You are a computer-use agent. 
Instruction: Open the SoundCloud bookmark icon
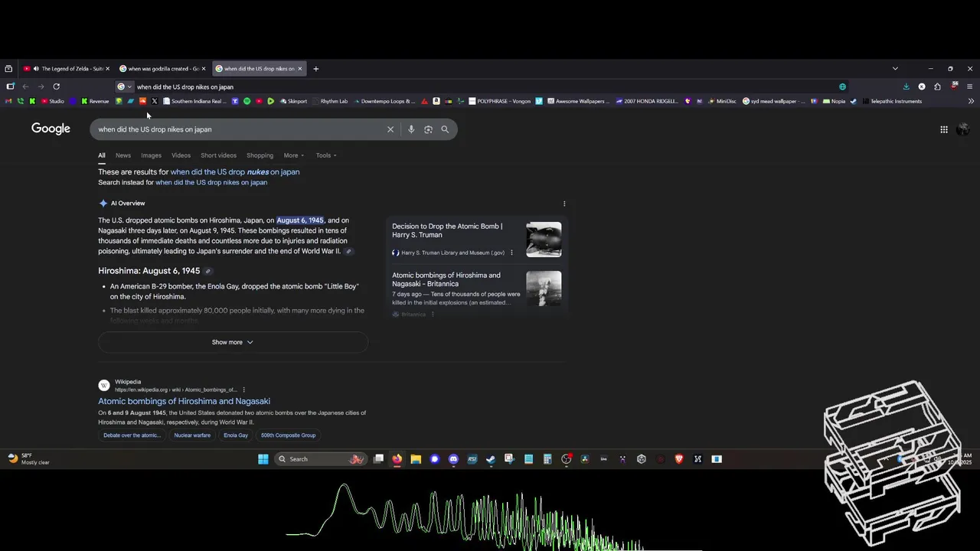[x=142, y=101]
